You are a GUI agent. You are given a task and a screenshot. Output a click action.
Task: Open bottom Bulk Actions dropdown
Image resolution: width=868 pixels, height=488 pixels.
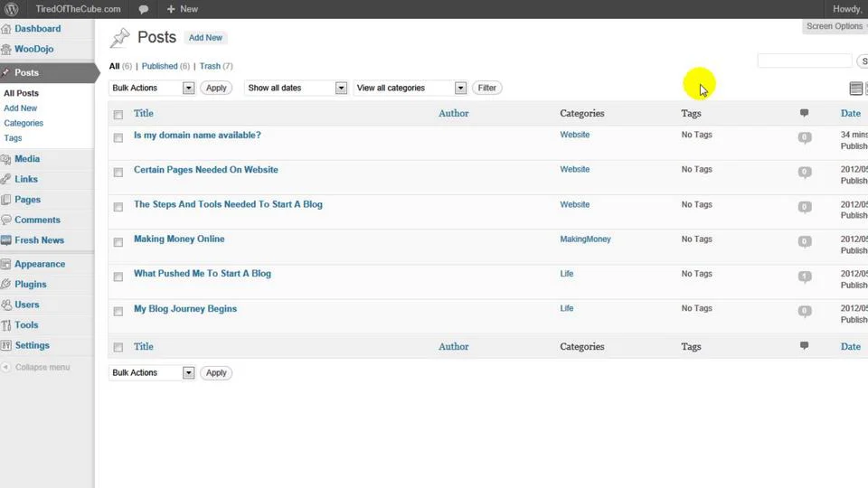152,373
